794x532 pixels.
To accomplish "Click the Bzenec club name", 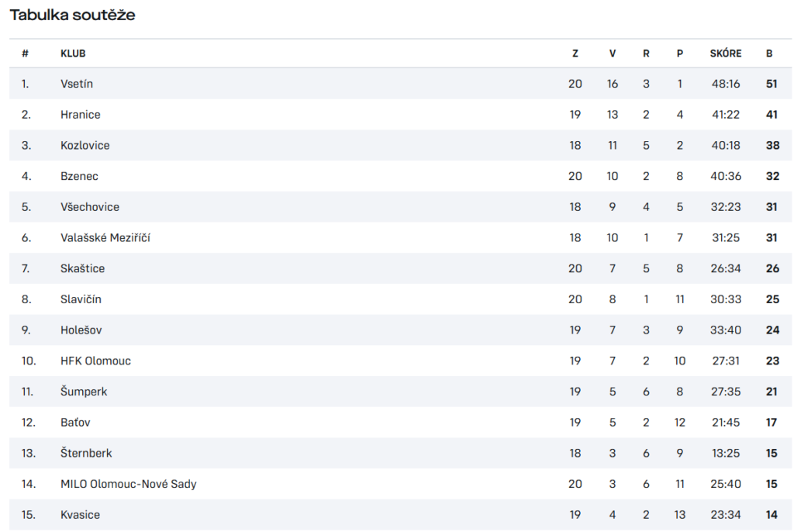I will [x=79, y=176].
